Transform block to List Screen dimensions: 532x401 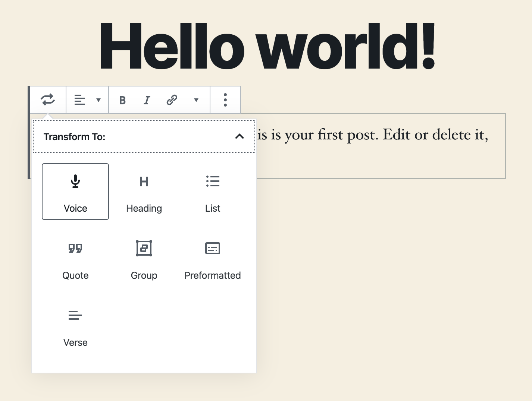coord(213,192)
